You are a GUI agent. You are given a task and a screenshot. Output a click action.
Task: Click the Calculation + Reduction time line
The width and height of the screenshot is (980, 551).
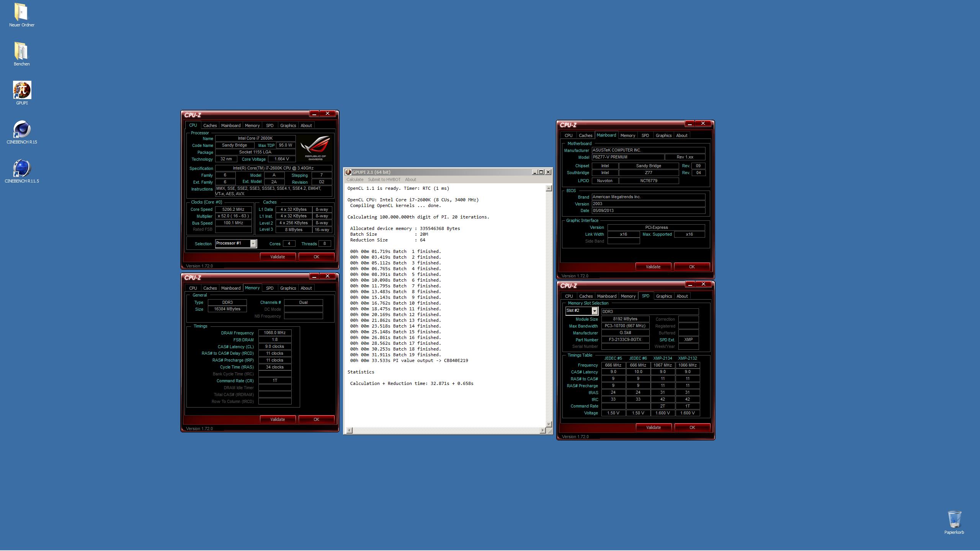(x=412, y=383)
